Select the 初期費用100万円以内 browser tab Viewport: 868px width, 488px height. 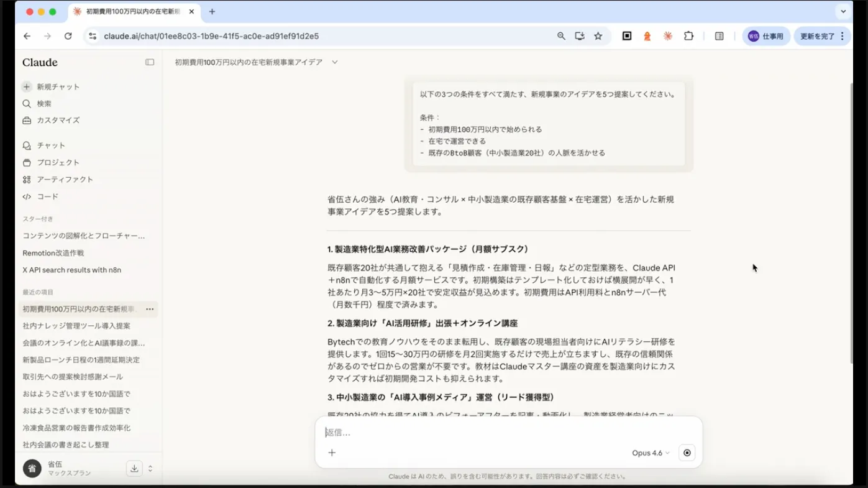133,12
